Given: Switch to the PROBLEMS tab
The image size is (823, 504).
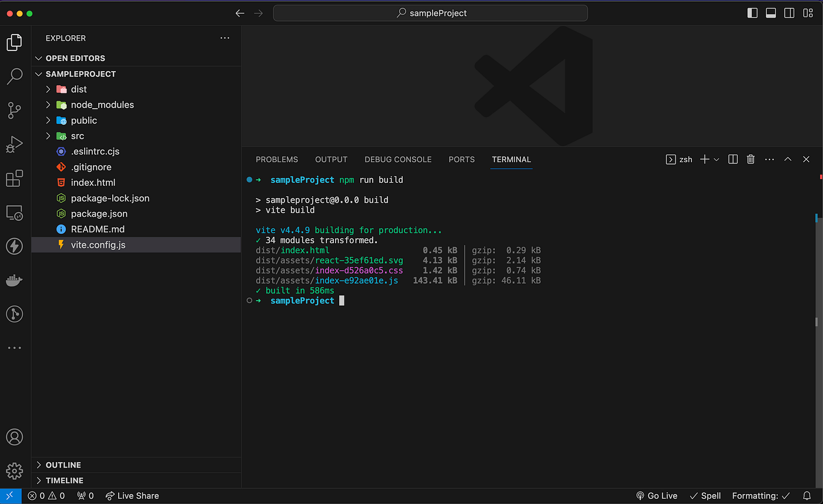Looking at the screenshot, I should (x=276, y=159).
